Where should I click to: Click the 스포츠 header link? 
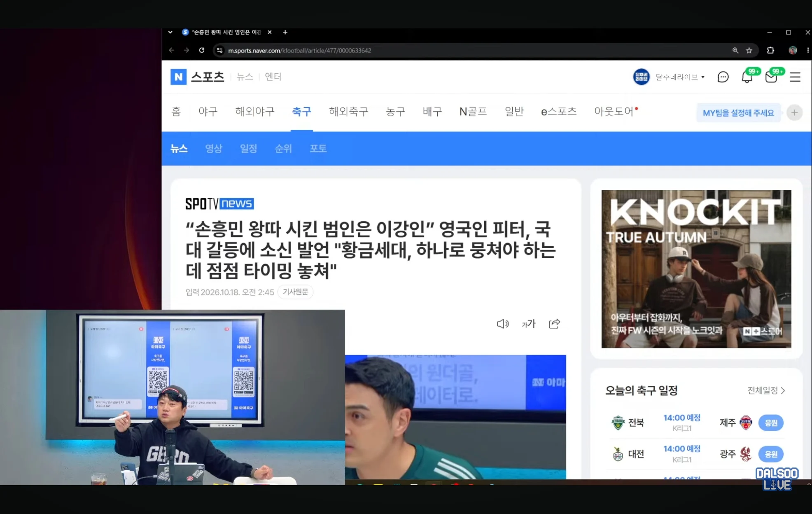(208, 77)
